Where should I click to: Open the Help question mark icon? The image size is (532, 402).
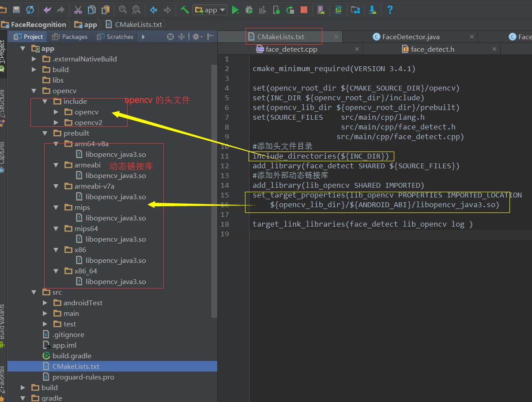pyautogui.click(x=390, y=9)
